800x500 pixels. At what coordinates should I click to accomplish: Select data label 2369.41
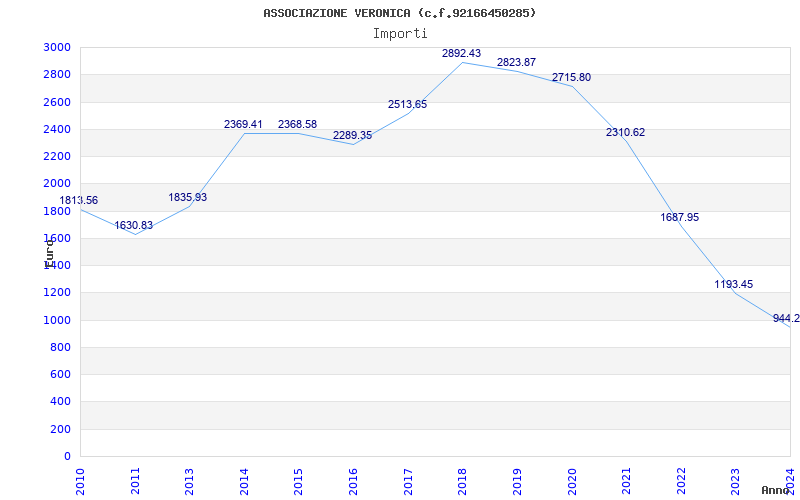pos(243,124)
